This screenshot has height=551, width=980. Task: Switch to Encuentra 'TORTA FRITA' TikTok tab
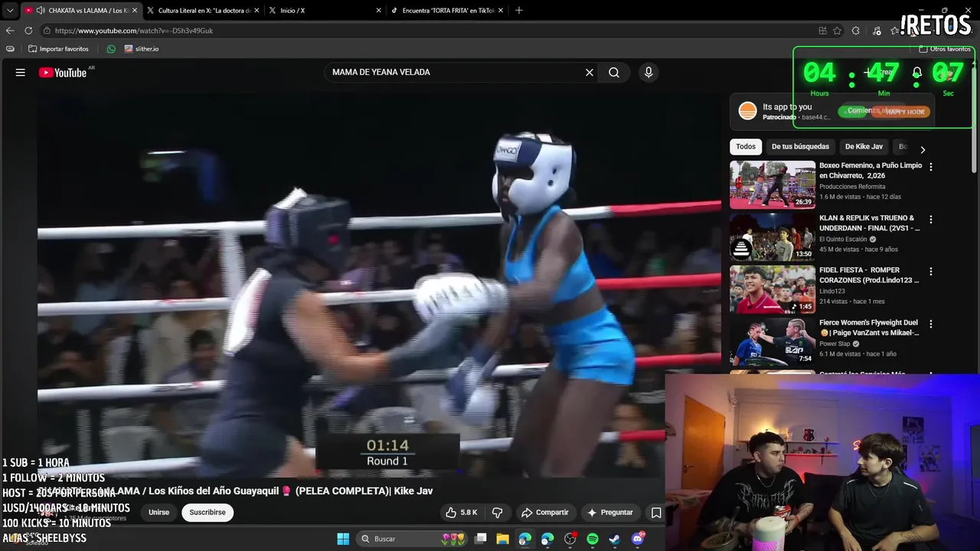coord(446,10)
